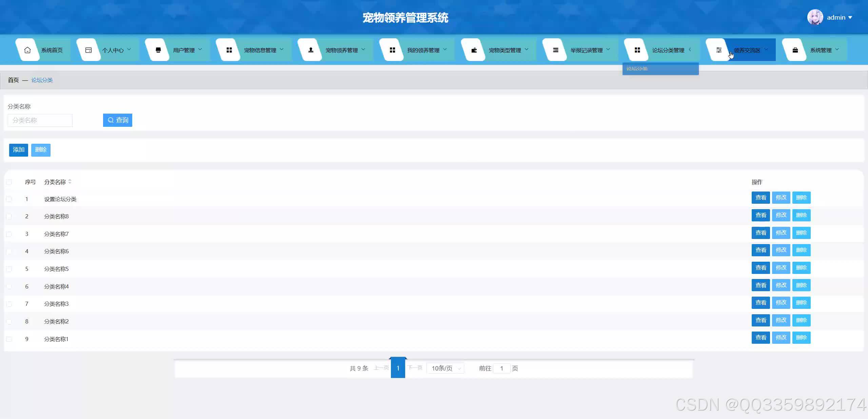
Task: Toggle the select-all checkbox in table header
Action: tap(9, 182)
